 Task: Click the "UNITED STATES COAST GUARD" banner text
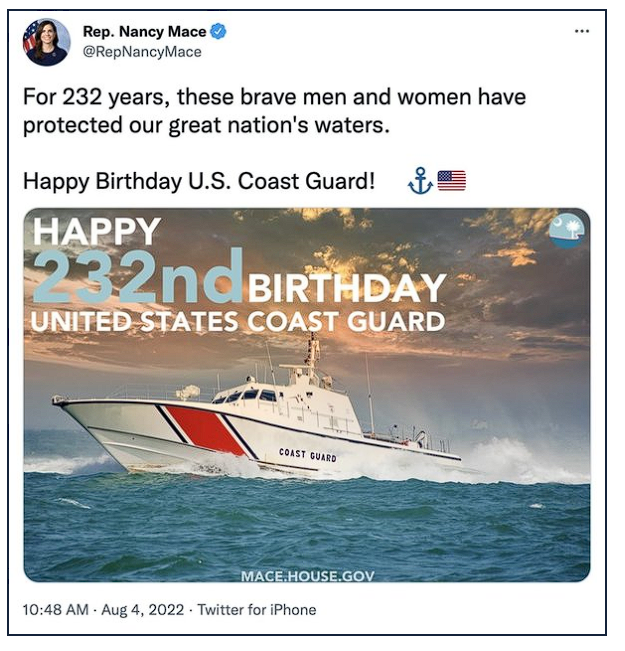click(238, 322)
